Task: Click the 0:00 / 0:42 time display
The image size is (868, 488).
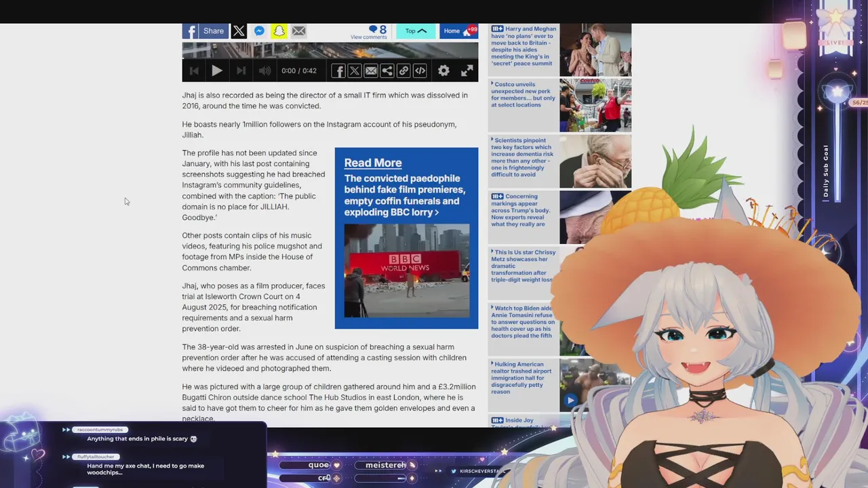Action: point(299,70)
